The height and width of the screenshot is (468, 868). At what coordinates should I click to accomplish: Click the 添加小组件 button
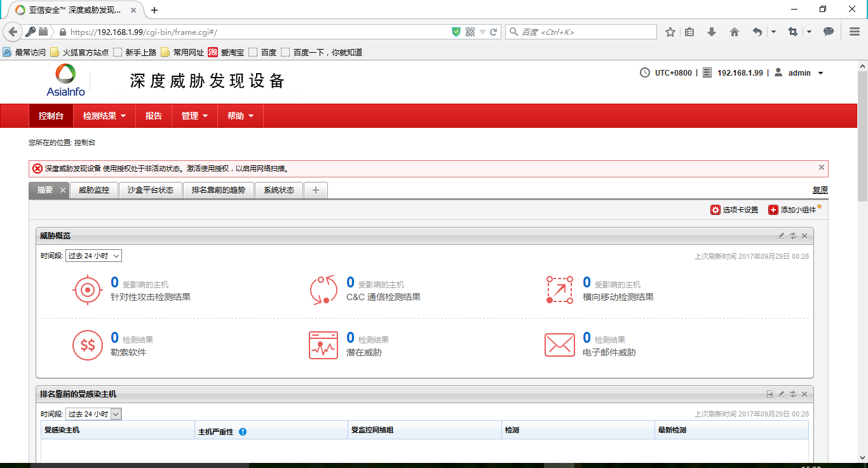(792, 210)
